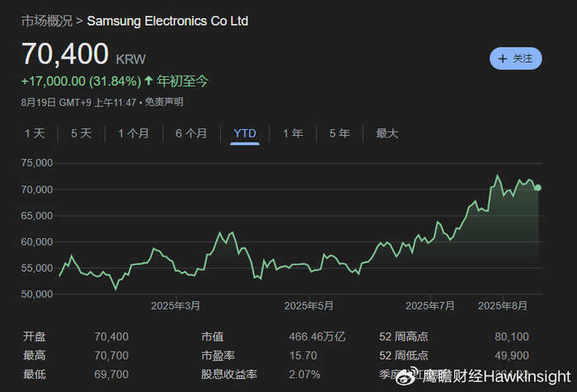Image resolution: width=577 pixels, height=392 pixels.
Task: Switch to the 1 年 range tab
Action: pos(293,133)
